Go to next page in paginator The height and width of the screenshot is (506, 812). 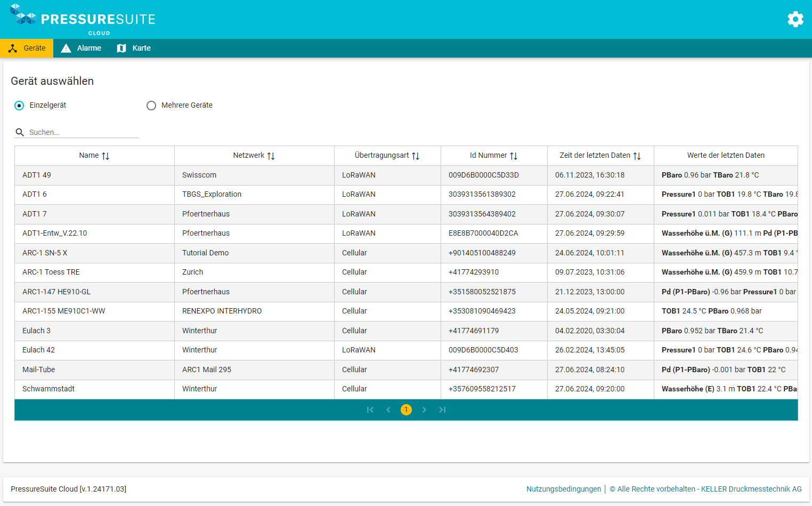click(424, 410)
